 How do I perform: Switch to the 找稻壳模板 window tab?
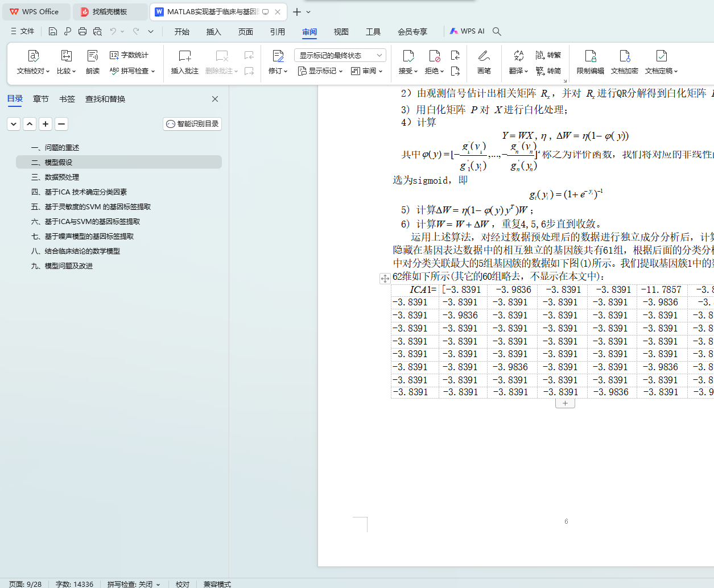(x=110, y=11)
